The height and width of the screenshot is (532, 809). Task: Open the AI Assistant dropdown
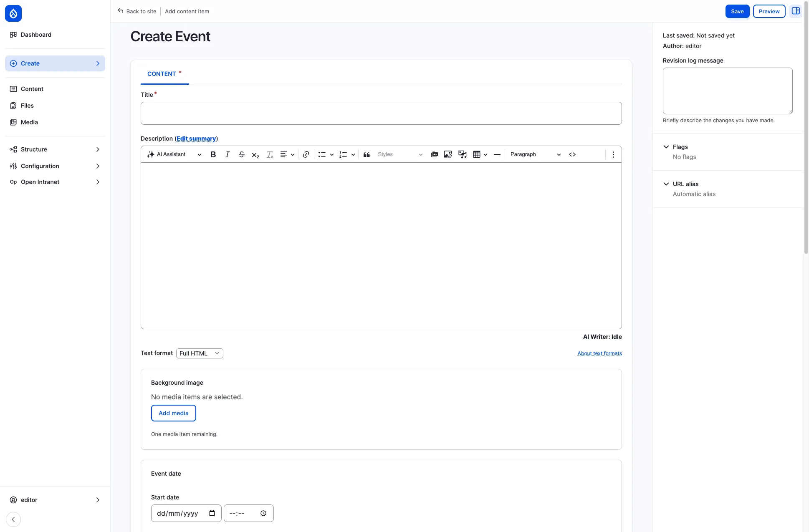coord(174,154)
